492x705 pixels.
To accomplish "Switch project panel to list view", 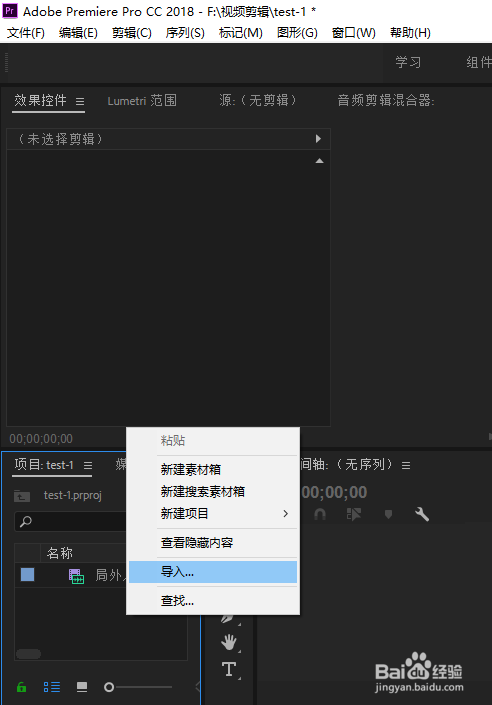I will pyautogui.click(x=52, y=687).
